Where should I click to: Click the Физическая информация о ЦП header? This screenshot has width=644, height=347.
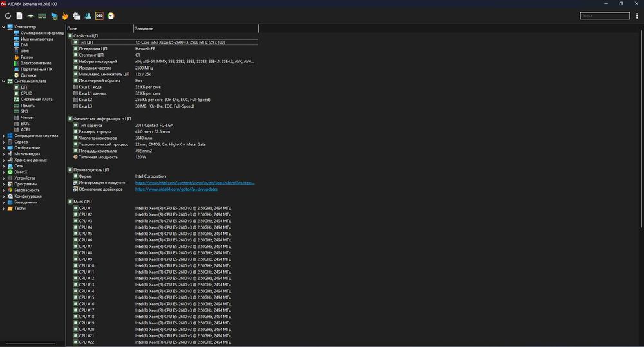pyautogui.click(x=102, y=118)
